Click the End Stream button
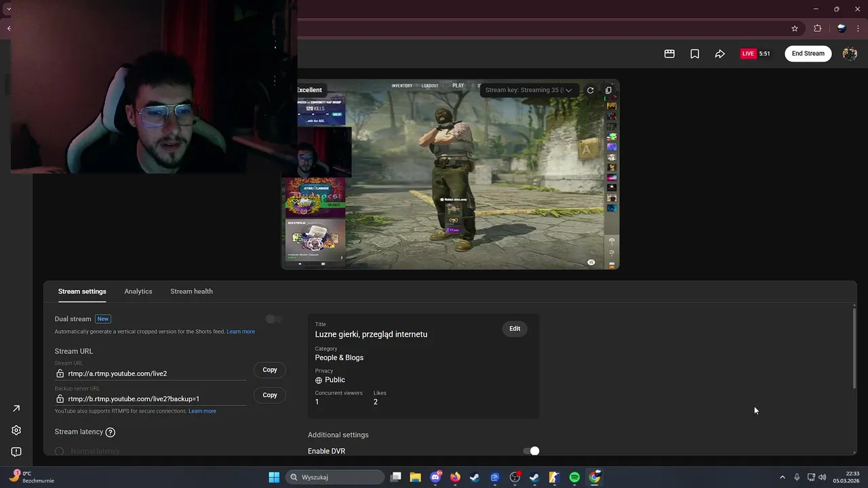This screenshot has height=488, width=868. pos(808,54)
